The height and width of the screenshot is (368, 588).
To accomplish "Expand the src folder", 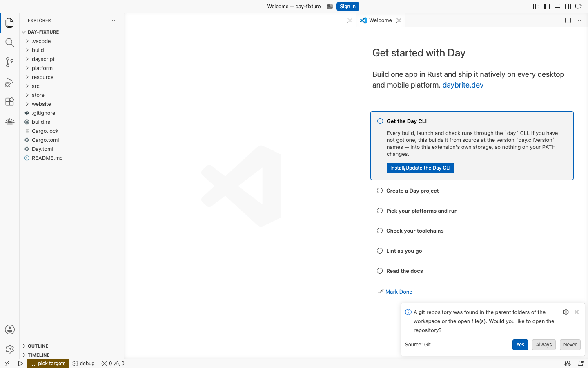I will 71,86.
